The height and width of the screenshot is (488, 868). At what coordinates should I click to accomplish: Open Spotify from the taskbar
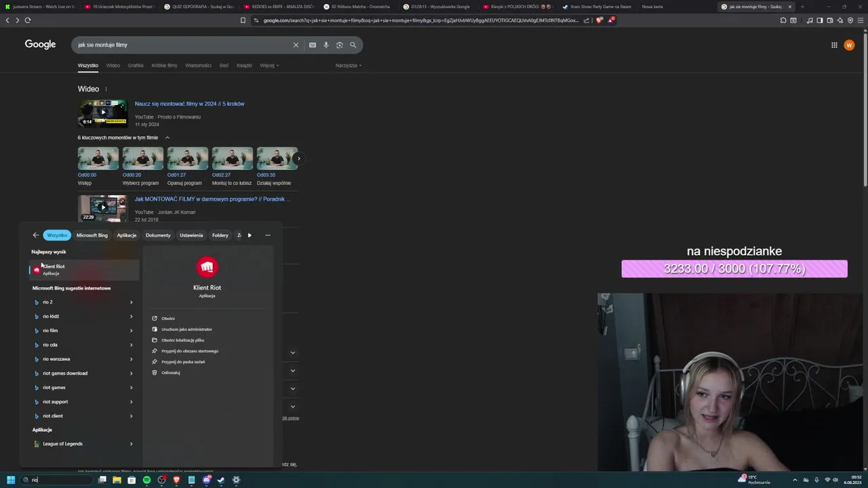(146, 480)
